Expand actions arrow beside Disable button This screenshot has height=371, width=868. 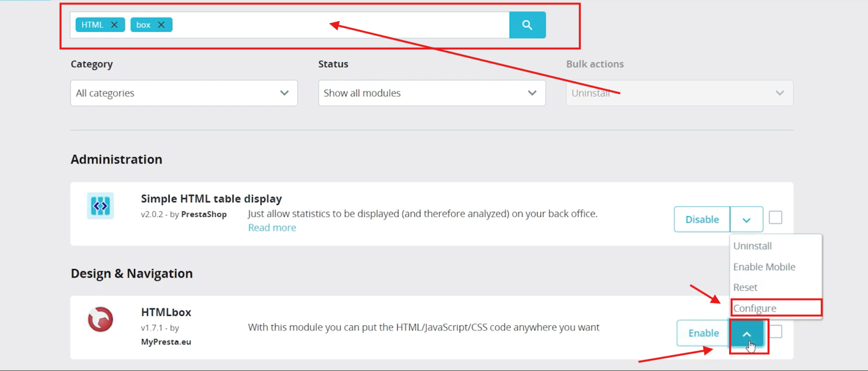(x=746, y=220)
